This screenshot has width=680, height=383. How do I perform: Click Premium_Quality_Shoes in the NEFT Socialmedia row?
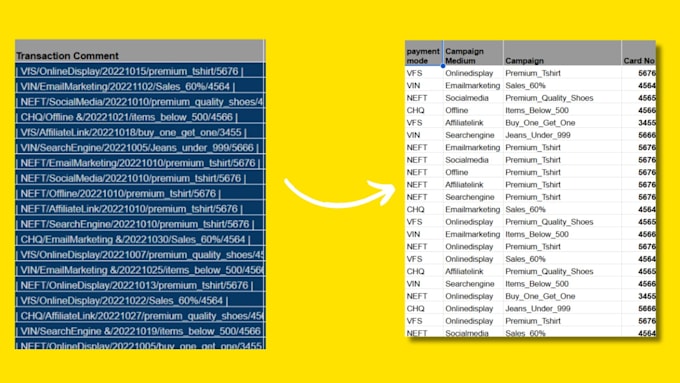coord(549,98)
